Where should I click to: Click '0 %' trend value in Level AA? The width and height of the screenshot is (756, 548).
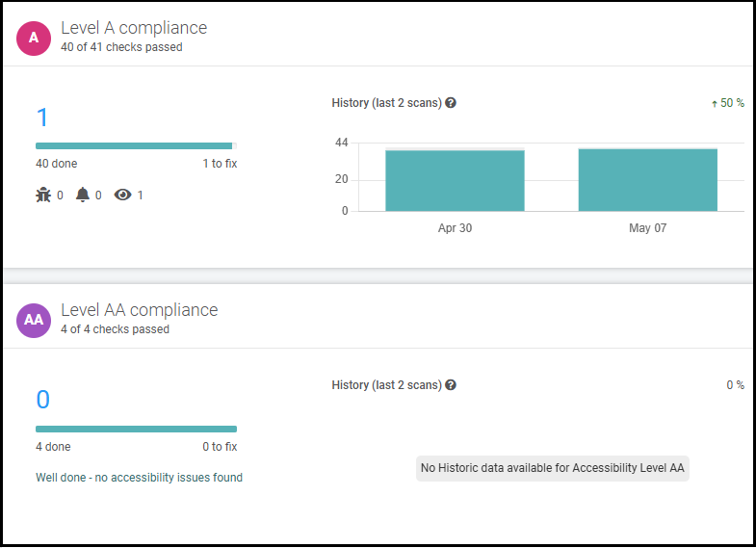pyautogui.click(x=735, y=384)
